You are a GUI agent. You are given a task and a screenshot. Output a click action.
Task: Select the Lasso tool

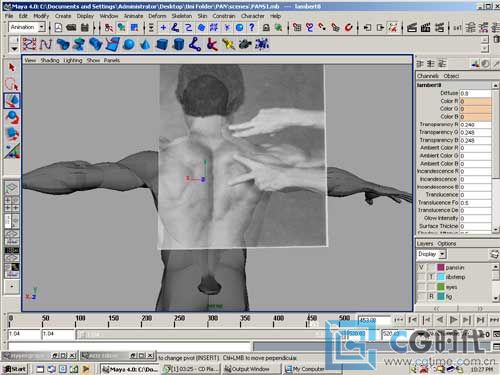(x=12, y=84)
